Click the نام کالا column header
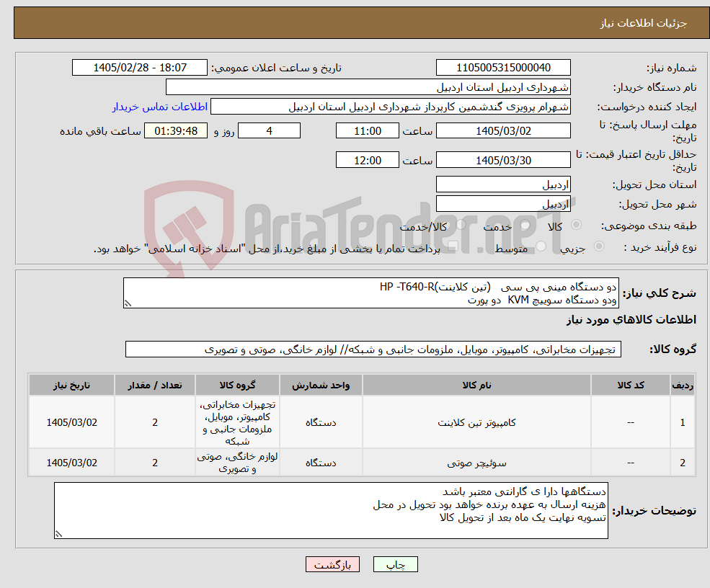This screenshot has width=710, height=588. [476, 386]
